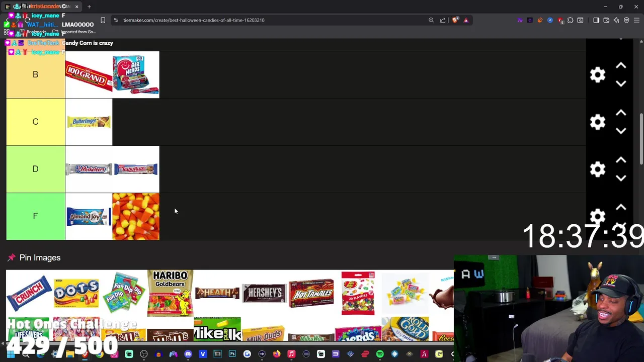This screenshot has height=362, width=644.
Task: Move tier D row down
Action: pos(621,178)
